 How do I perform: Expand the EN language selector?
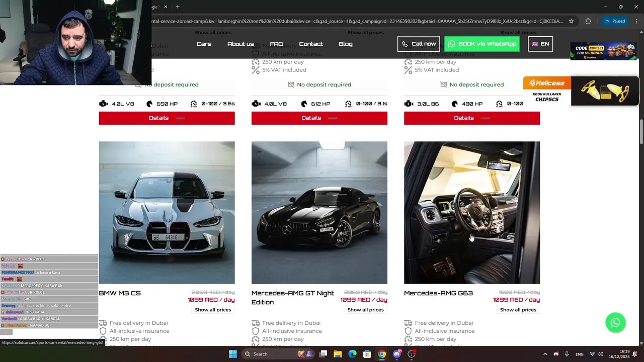point(540,44)
